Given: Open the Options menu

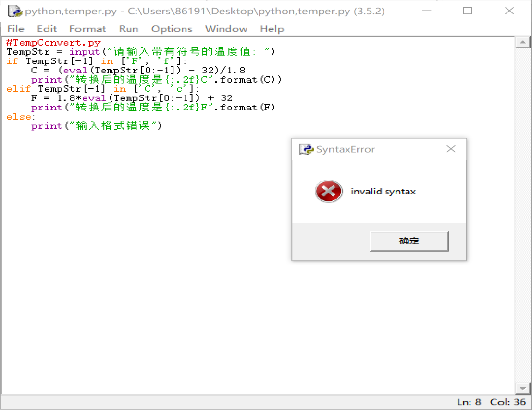Looking at the screenshot, I should coord(172,29).
